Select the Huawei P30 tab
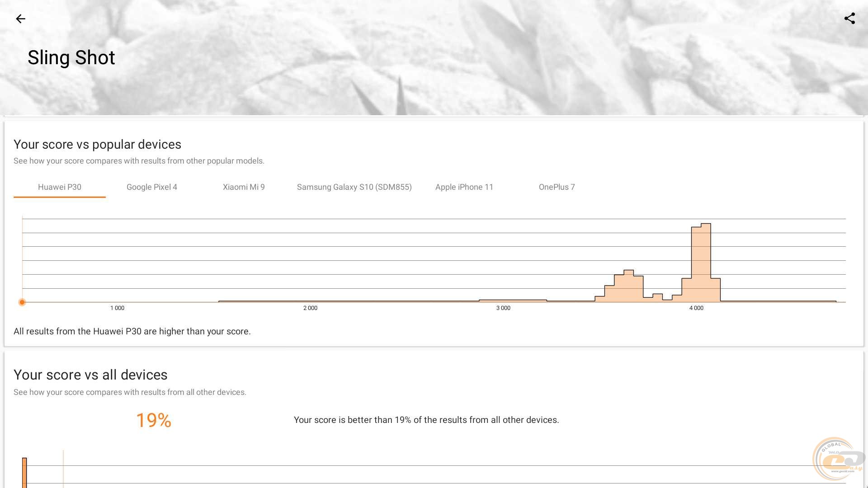The image size is (868, 488). [60, 187]
